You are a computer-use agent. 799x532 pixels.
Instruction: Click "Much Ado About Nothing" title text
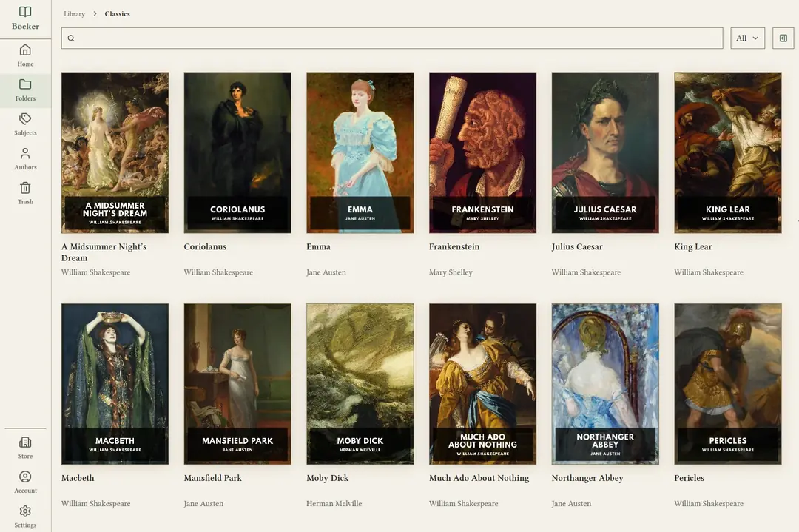click(x=479, y=478)
